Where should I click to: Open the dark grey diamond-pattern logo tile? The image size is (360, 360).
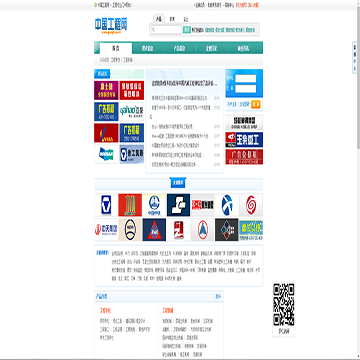point(227,230)
